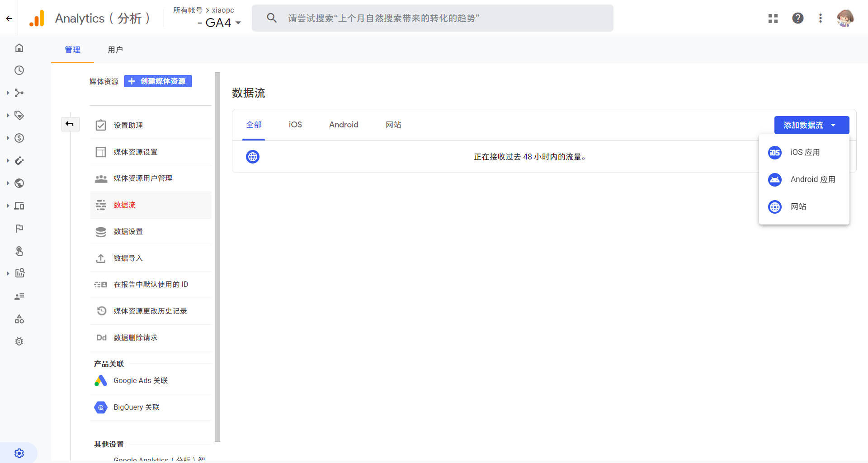Open the Retention sidebar icon
The image size is (868, 463).
(x=19, y=161)
